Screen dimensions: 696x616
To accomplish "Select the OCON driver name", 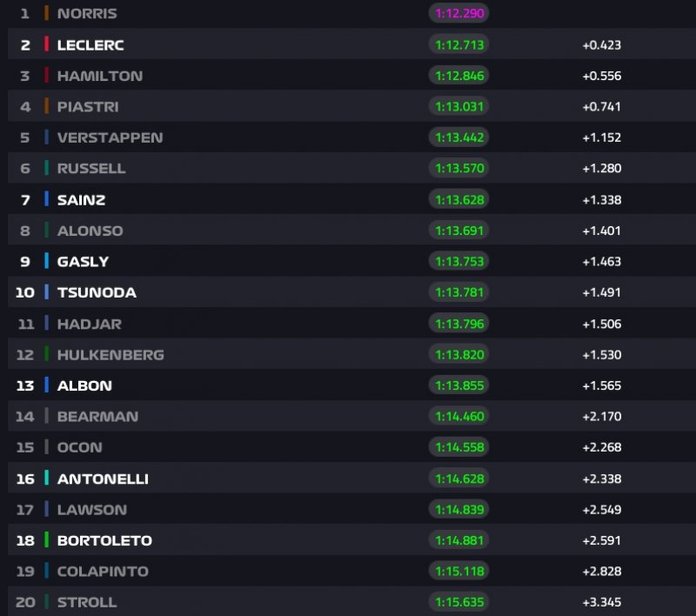I will [x=79, y=447].
